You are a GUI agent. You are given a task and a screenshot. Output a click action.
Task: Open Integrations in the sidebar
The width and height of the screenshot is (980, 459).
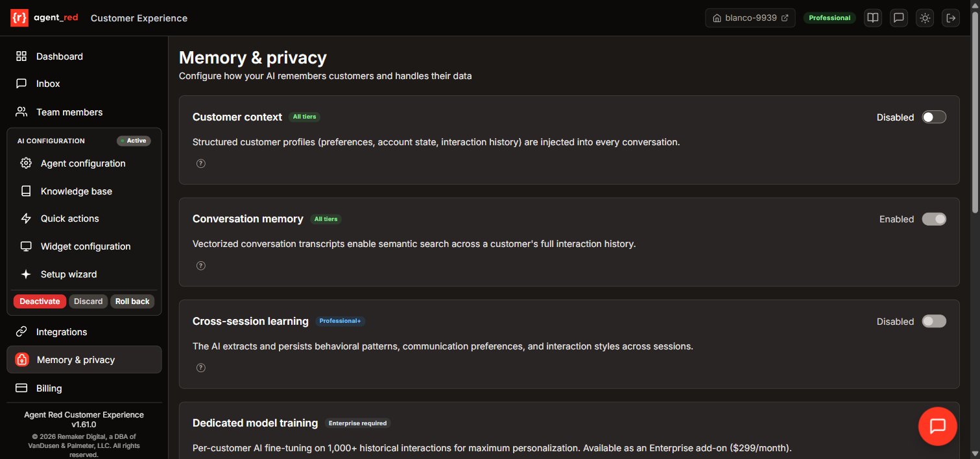[x=62, y=331]
